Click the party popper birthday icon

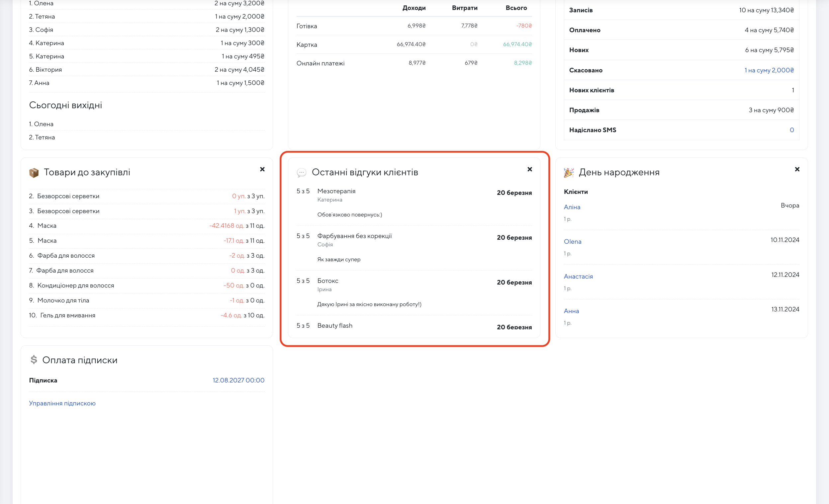point(569,173)
